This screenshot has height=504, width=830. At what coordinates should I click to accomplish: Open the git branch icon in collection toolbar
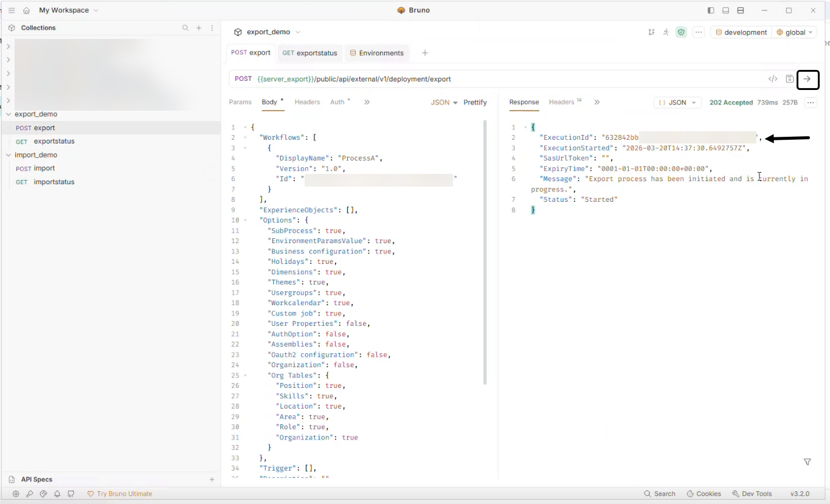651,32
